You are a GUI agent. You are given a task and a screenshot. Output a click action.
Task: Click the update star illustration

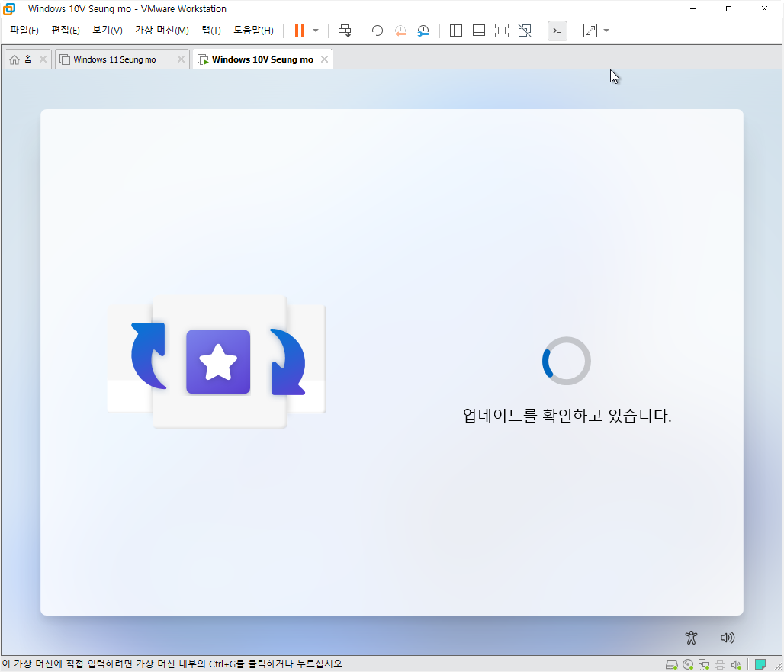click(x=216, y=362)
